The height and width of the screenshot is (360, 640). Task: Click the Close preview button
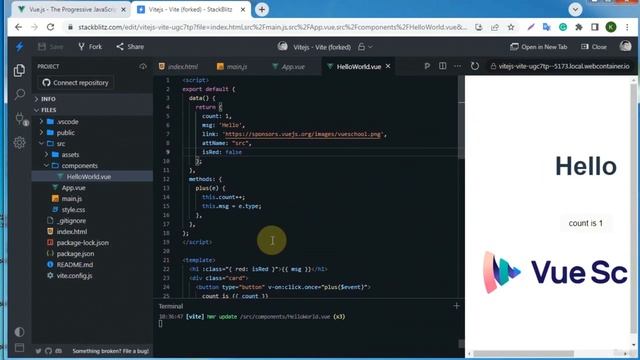coord(594,47)
